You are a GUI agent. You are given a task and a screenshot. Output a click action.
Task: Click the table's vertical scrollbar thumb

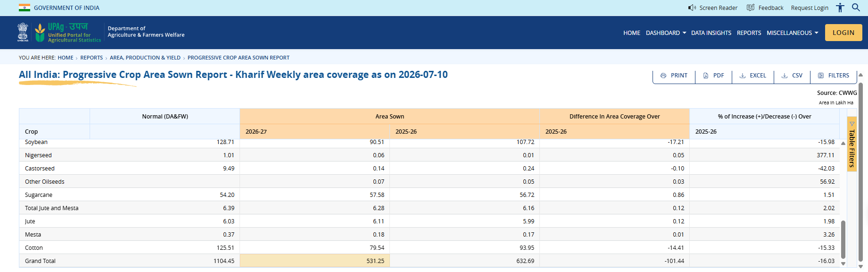tap(843, 239)
